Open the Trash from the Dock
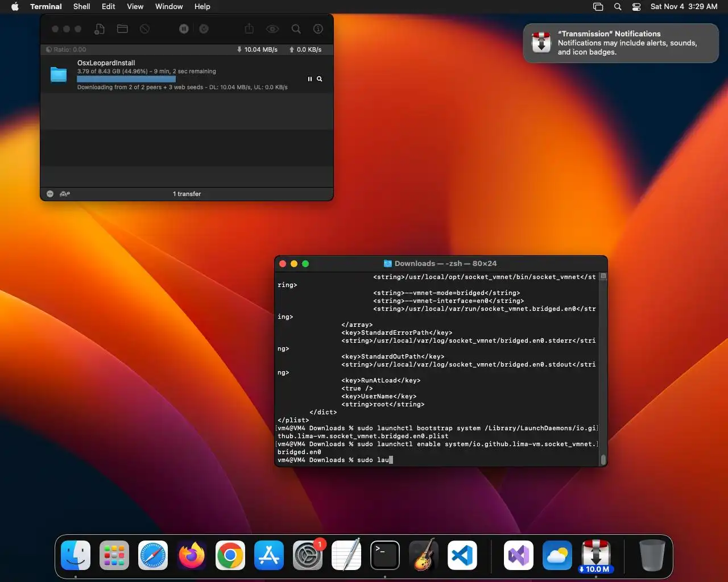This screenshot has height=582, width=728. click(x=652, y=555)
